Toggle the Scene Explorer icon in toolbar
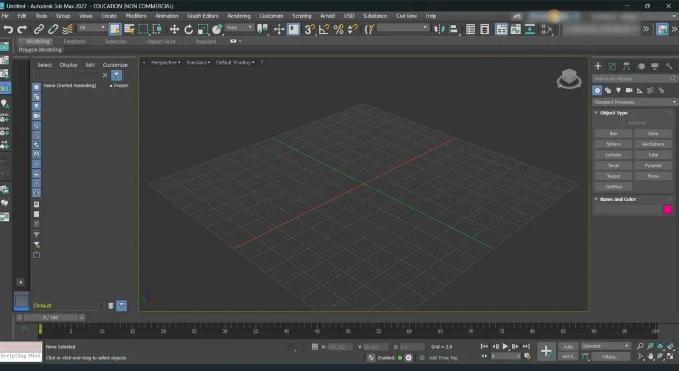The width and height of the screenshot is (679, 371). point(470,29)
